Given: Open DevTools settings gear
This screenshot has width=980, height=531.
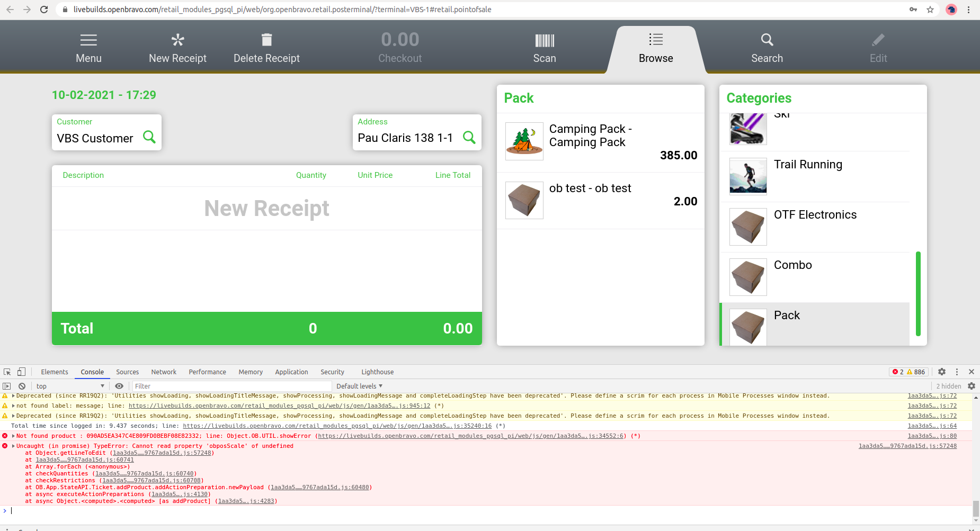Looking at the screenshot, I should [942, 372].
